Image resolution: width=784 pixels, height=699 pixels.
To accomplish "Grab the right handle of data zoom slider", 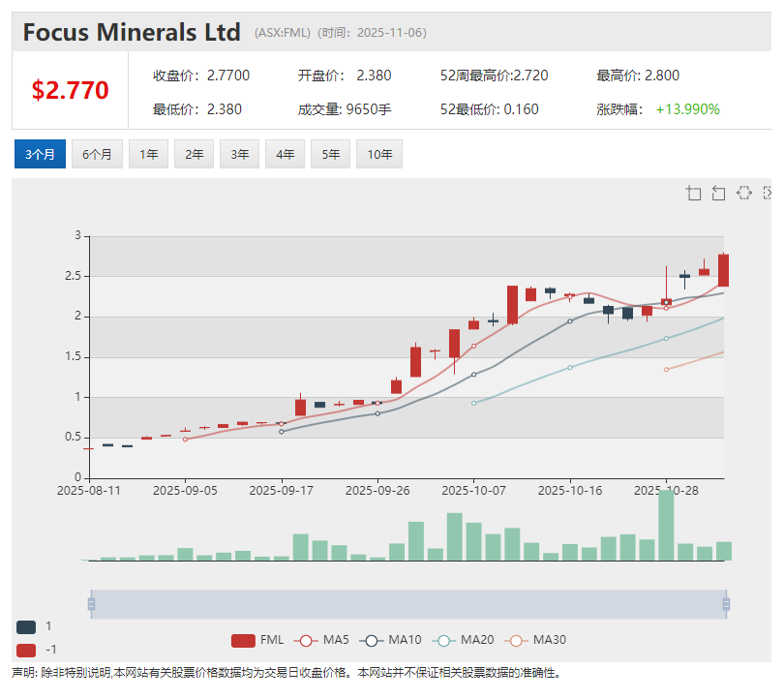I will [x=726, y=604].
